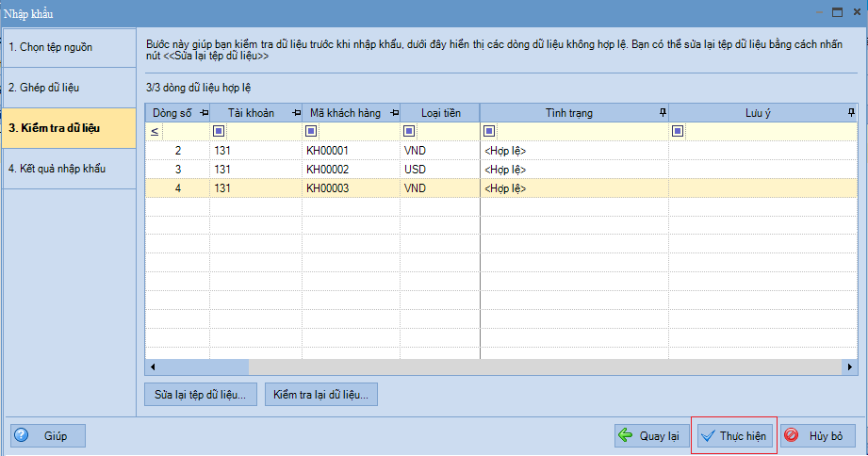The width and height of the screenshot is (868, 456).
Task: Open filter operator for Lưu ý column
Action: point(678,131)
